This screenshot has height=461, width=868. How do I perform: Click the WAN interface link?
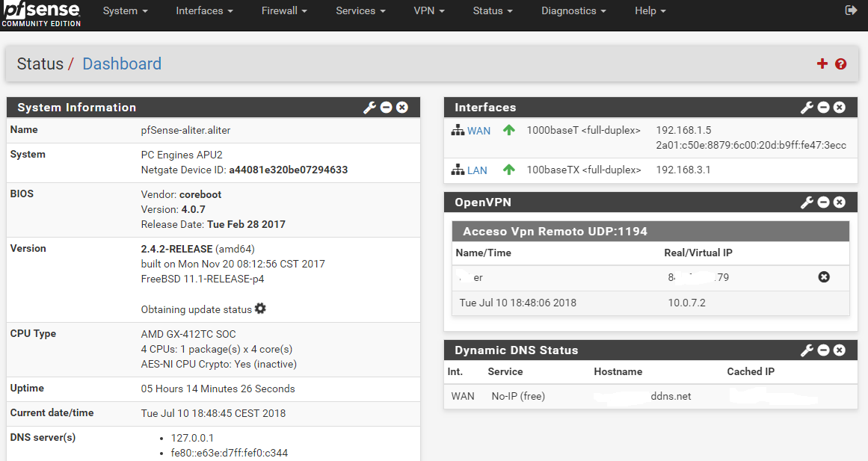pos(478,131)
